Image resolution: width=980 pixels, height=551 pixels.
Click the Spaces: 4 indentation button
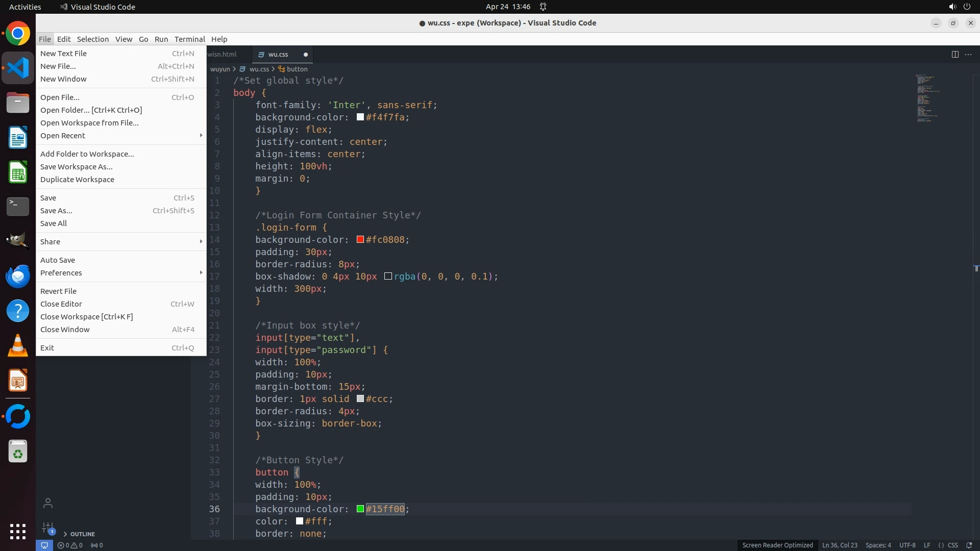(878, 545)
